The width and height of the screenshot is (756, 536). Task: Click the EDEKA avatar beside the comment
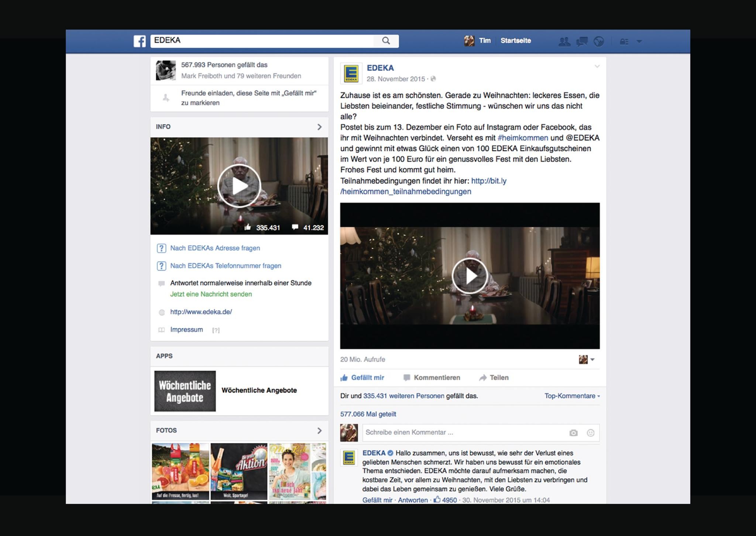pyautogui.click(x=349, y=458)
